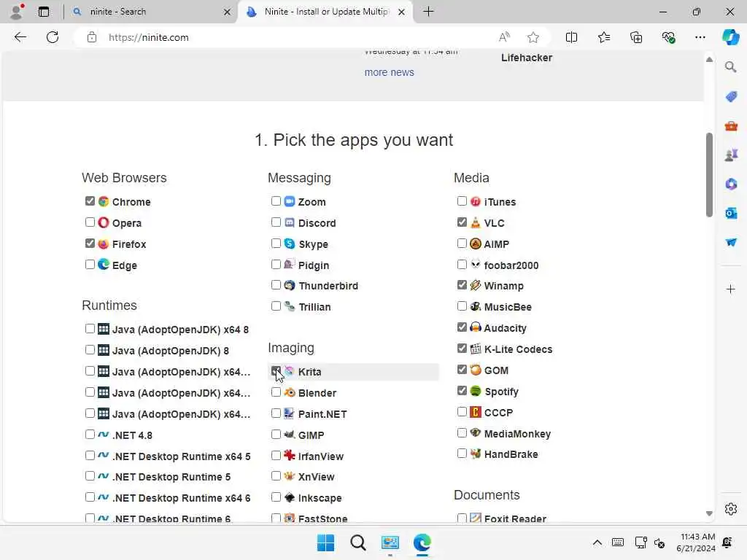This screenshot has height=560, width=747.
Task: Open the clock showing 11:43 AM
Action: pos(695,542)
